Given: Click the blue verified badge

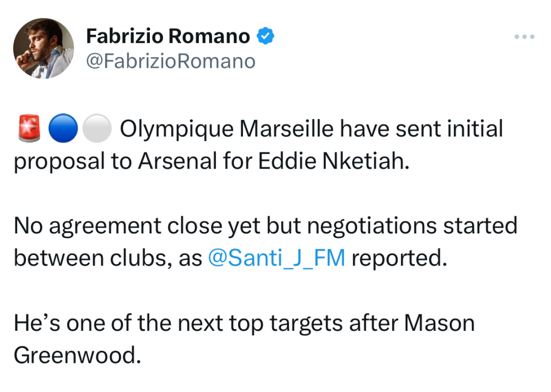Looking at the screenshot, I should 266,36.
